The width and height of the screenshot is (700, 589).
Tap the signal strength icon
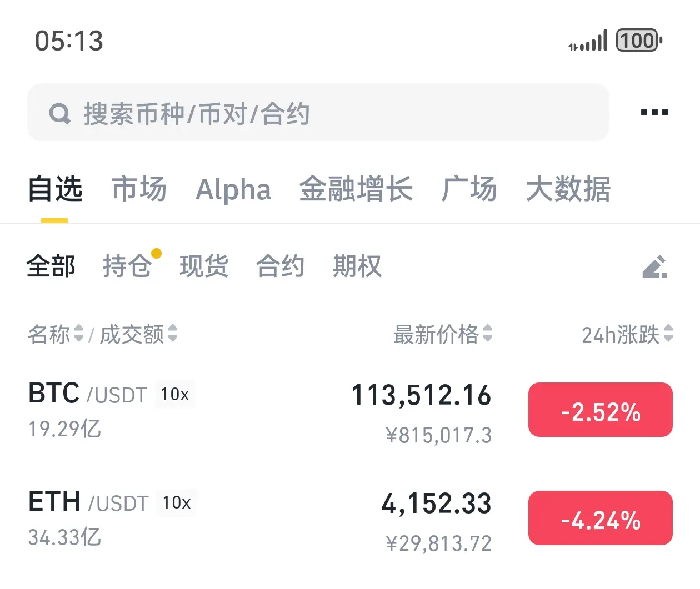coord(588,41)
